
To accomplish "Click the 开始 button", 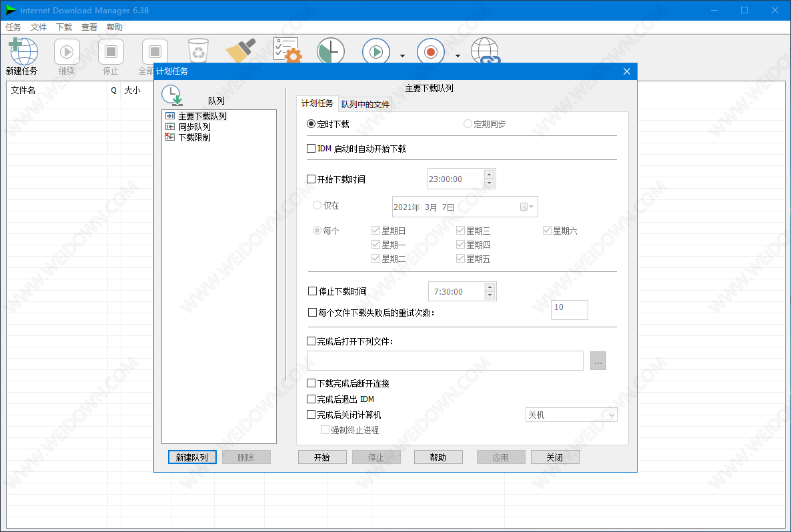I will (322, 457).
